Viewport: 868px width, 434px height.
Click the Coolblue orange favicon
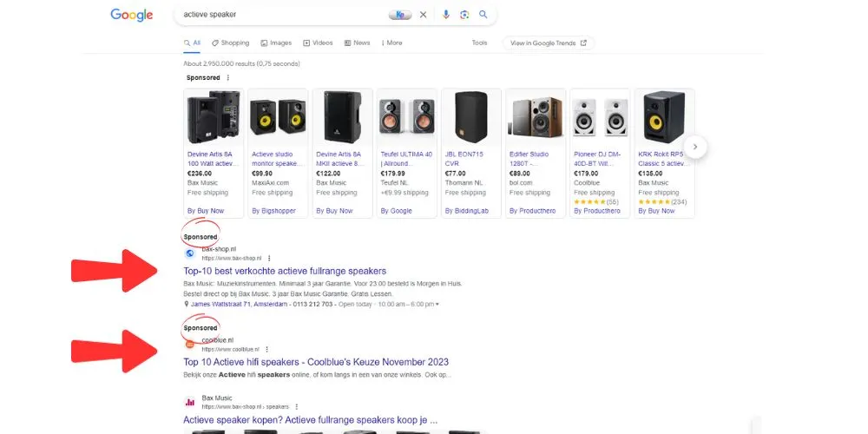tap(190, 345)
